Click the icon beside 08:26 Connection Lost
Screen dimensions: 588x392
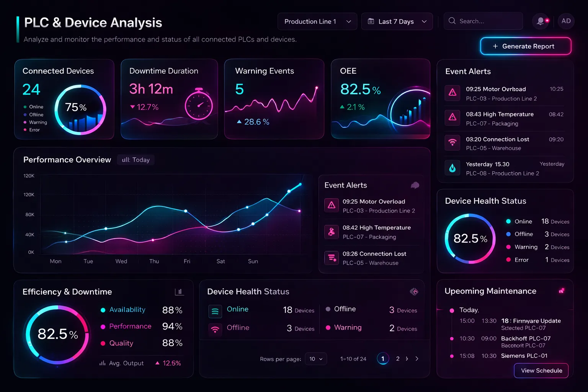[332, 258]
